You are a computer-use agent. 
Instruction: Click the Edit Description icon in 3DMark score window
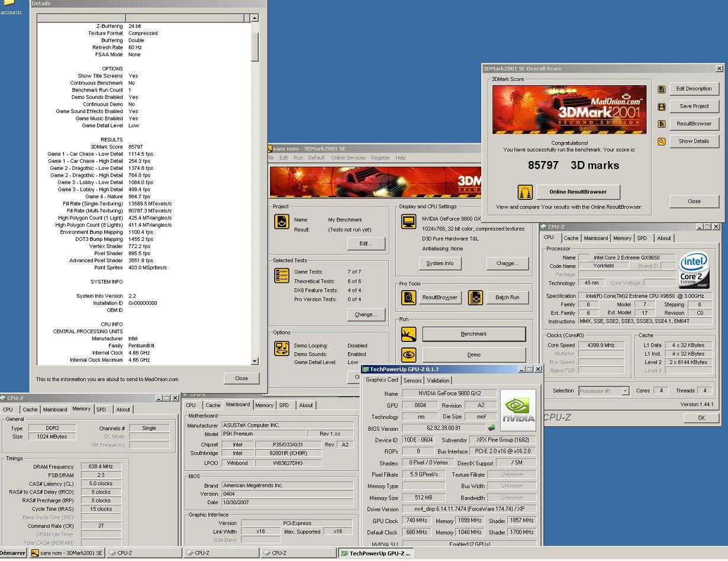662,89
